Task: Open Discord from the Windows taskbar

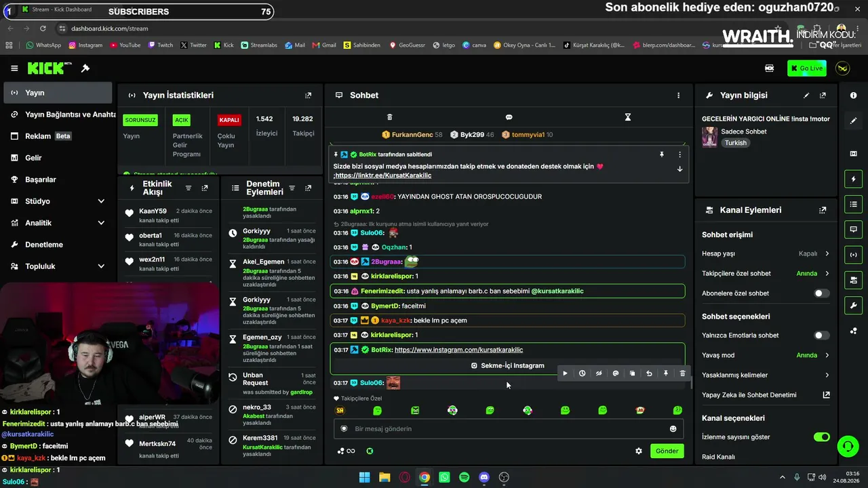Action: (x=484, y=477)
